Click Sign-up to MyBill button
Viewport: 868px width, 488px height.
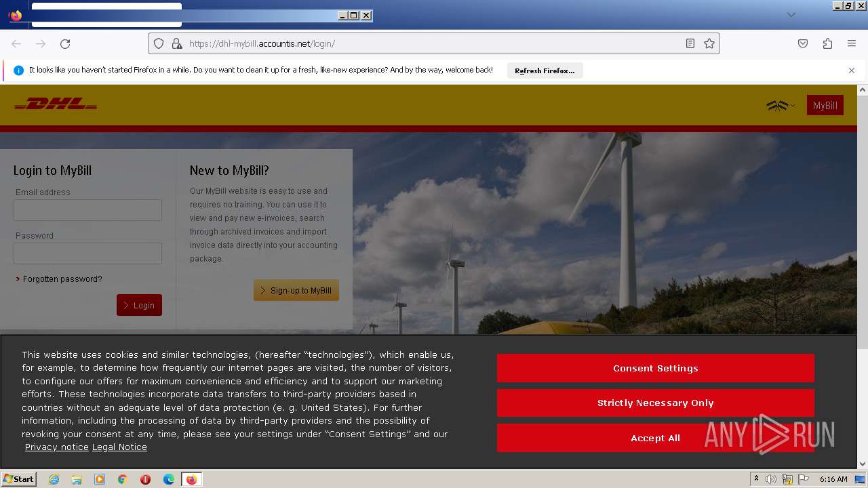point(296,290)
